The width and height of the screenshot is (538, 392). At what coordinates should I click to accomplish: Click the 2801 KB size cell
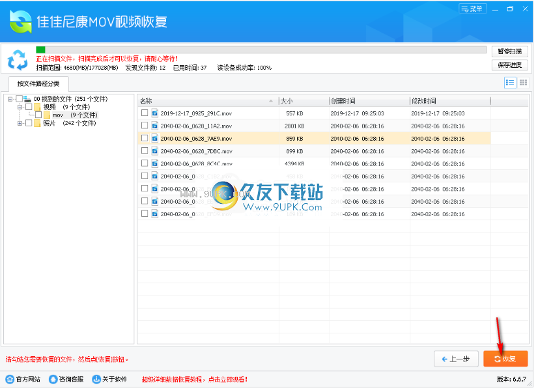[x=294, y=126]
